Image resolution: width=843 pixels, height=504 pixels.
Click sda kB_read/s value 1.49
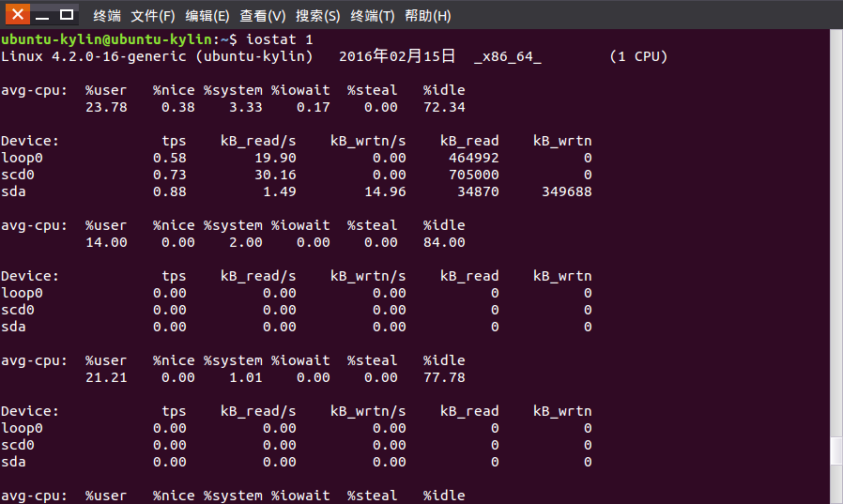(x=280, y=191)
